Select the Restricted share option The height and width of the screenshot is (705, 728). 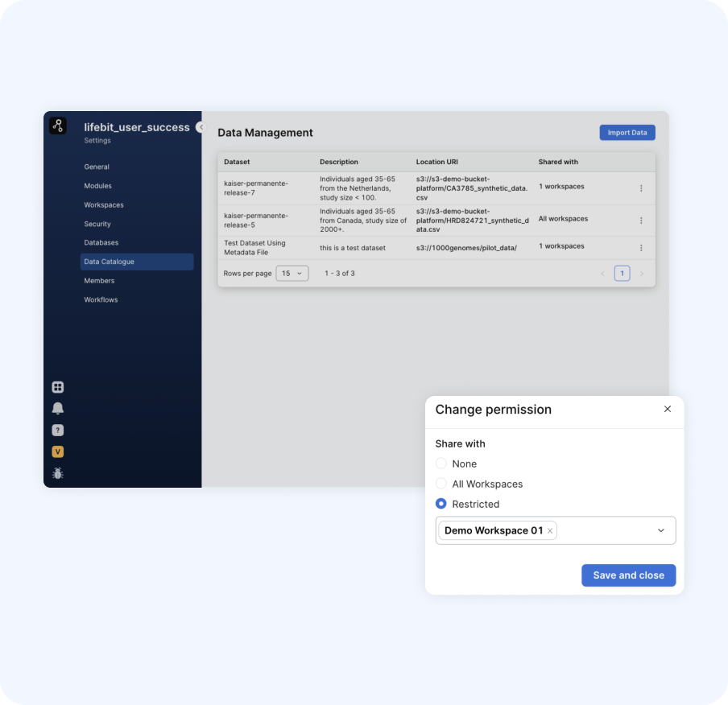[x=441, y=504]
